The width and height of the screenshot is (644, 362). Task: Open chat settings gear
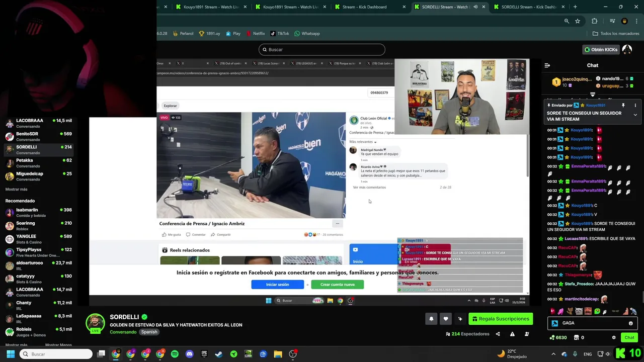(x=613, y=337)
